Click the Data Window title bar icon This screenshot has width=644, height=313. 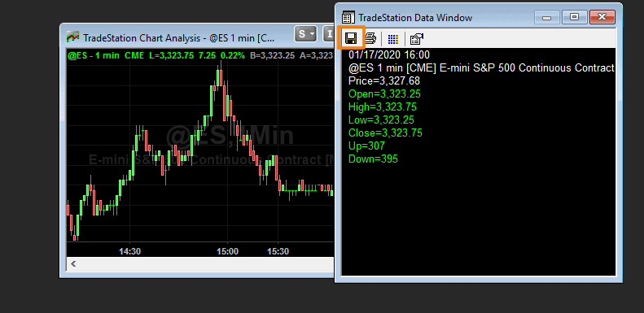coord(348,18)
